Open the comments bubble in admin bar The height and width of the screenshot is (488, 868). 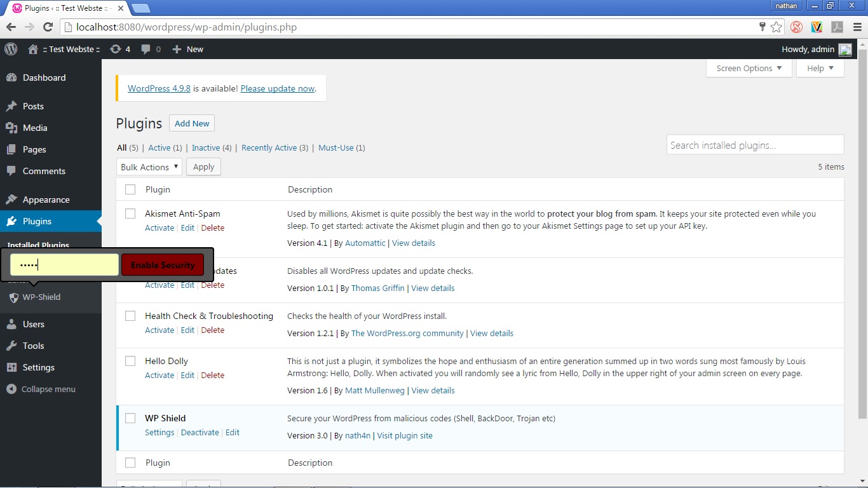point(146,49)
